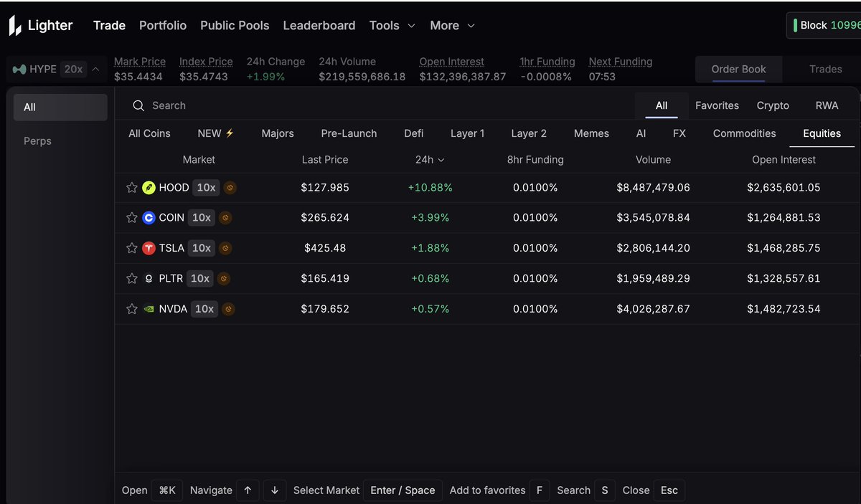Switch to the Layer 1 category

tap(468, 133)
